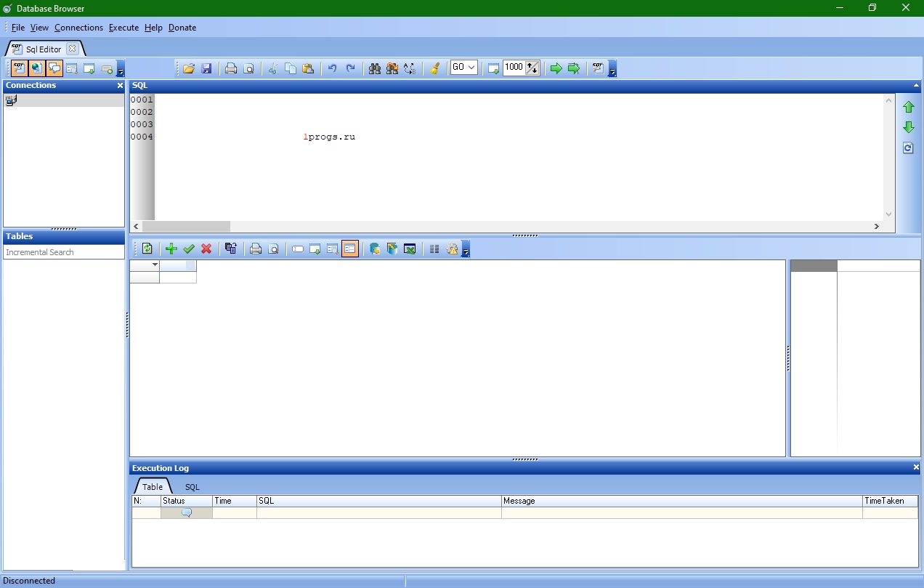
Task: Click the database export icon
Action: click(x=375, y=249)
